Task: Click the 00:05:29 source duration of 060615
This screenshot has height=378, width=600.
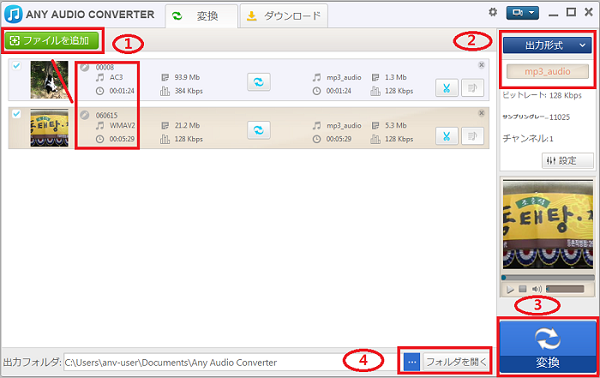Action: coord(122,139)
